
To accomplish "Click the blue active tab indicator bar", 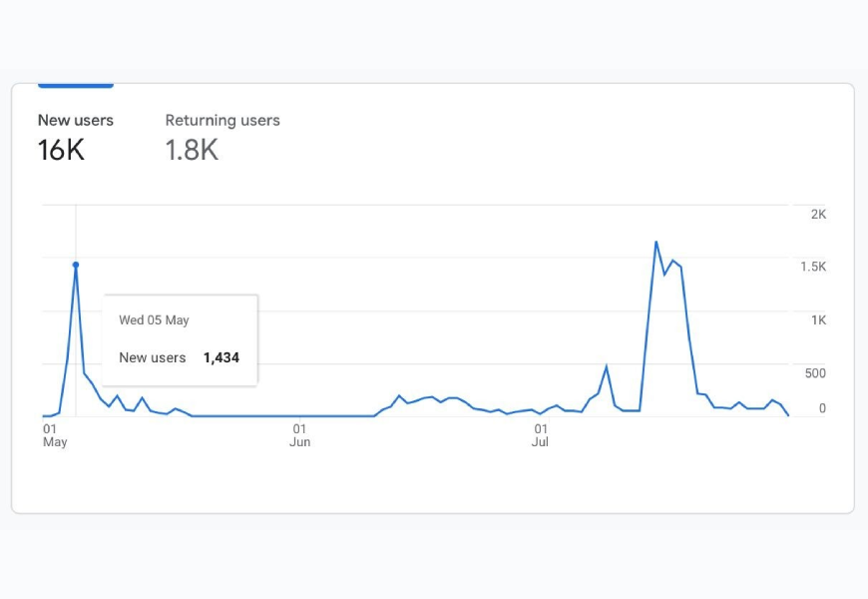I will (x=76, y=86).
